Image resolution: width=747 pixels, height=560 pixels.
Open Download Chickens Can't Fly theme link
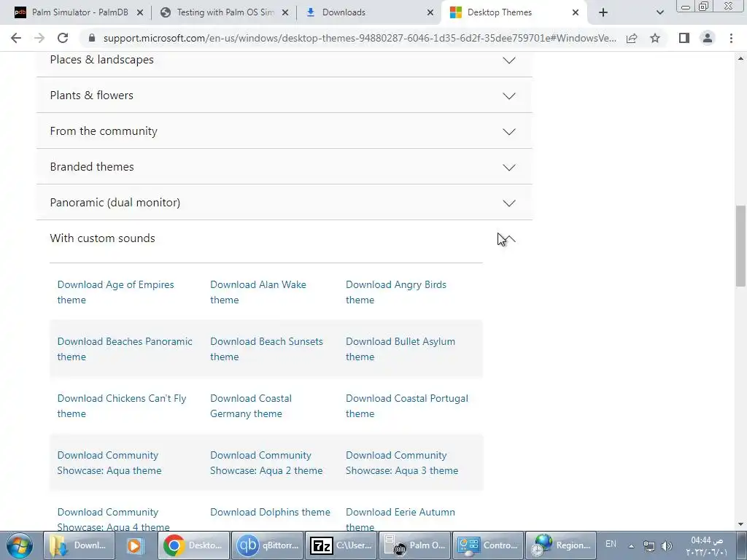point(122,405)
